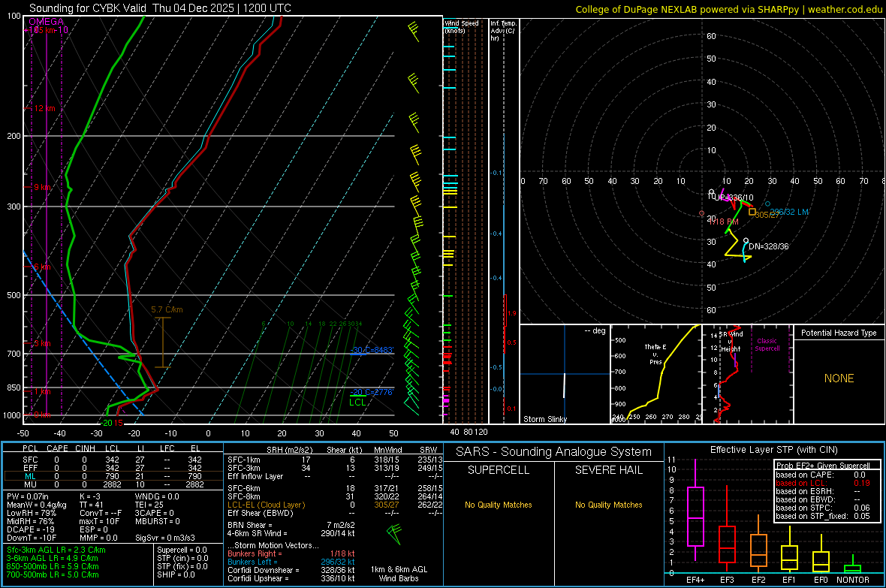
Task: Click the Theta-E v. Pres inset label
Action: [x=655, y=354]
